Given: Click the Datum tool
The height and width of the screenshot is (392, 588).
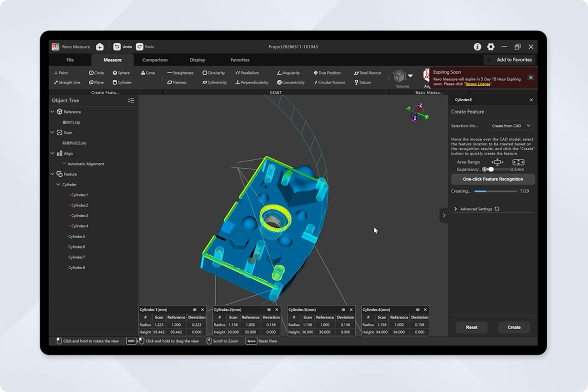Looking at the screenshot, I should click(x=362, y=82).
